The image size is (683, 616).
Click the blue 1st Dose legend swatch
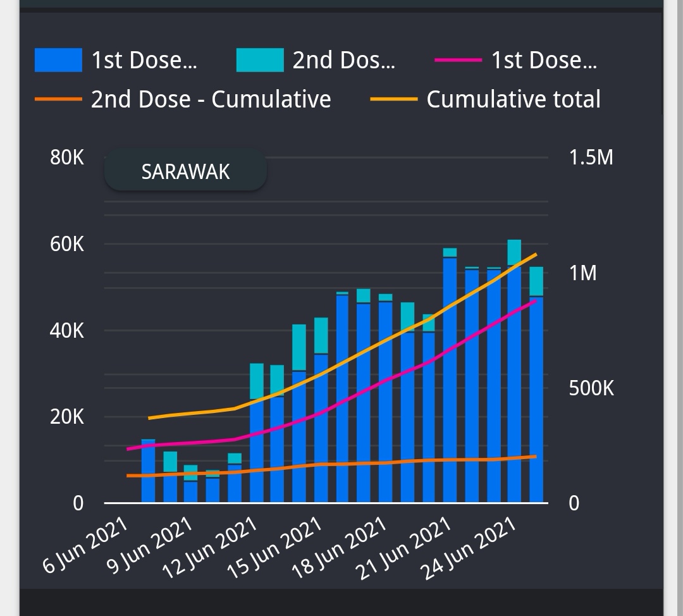pyautogui.click(x=58, y=60)
